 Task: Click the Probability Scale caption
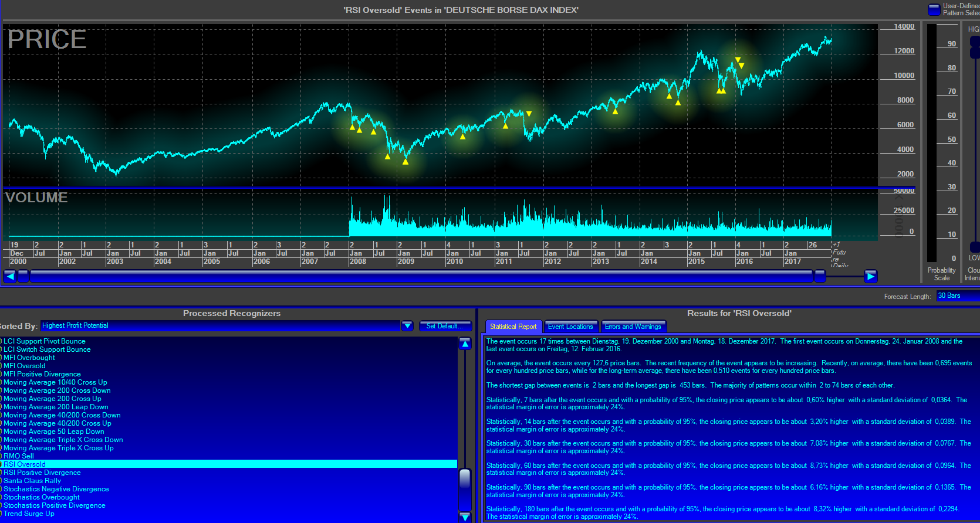[942, 274]
